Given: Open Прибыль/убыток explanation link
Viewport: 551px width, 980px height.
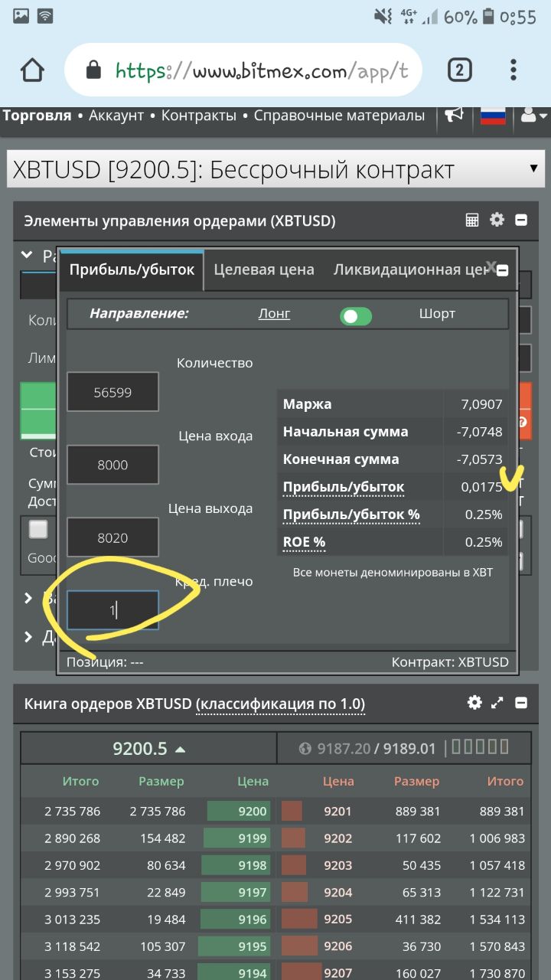Looking at the screenshot, I should click(344, 487).
